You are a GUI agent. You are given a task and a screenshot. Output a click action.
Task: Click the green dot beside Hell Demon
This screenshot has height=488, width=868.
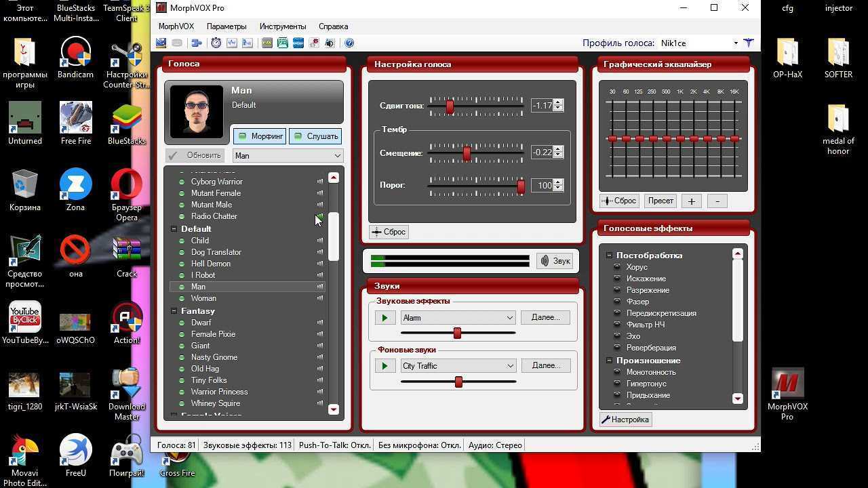[182, 264]
